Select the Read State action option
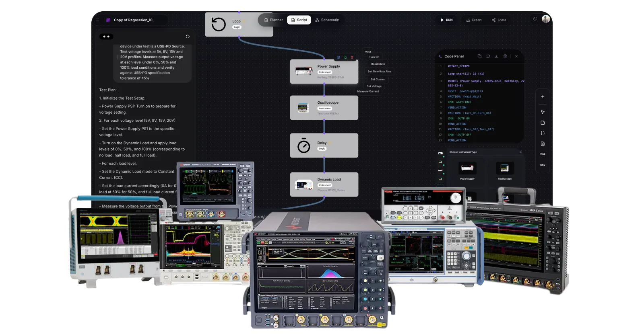The height and width of the screenshot is (334, 644). click(378, 64)
